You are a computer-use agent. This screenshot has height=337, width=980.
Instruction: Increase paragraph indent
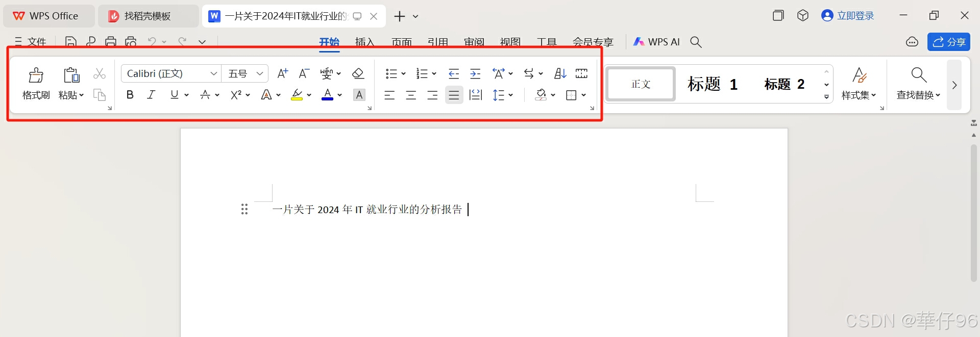point(475,74)
